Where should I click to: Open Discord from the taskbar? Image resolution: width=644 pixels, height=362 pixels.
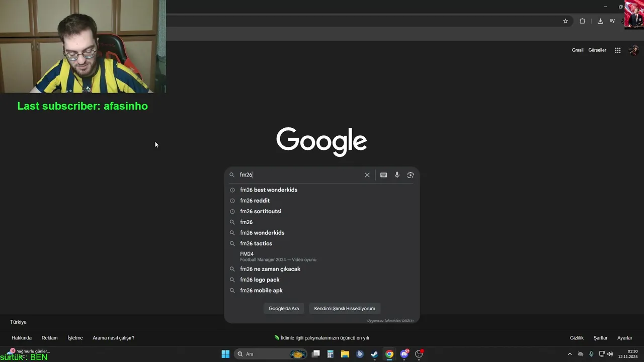tap(404, 354)
